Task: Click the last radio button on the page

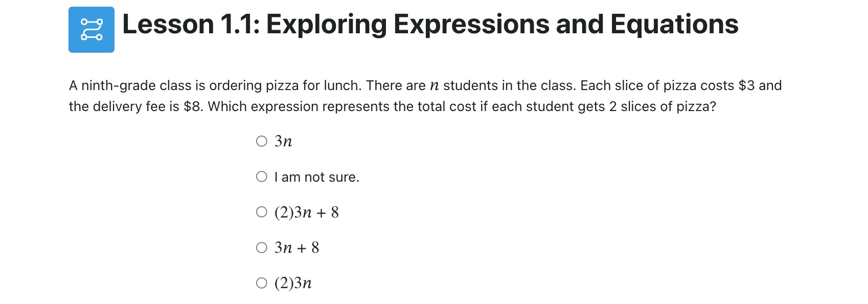Action: (x=261, y=283)
